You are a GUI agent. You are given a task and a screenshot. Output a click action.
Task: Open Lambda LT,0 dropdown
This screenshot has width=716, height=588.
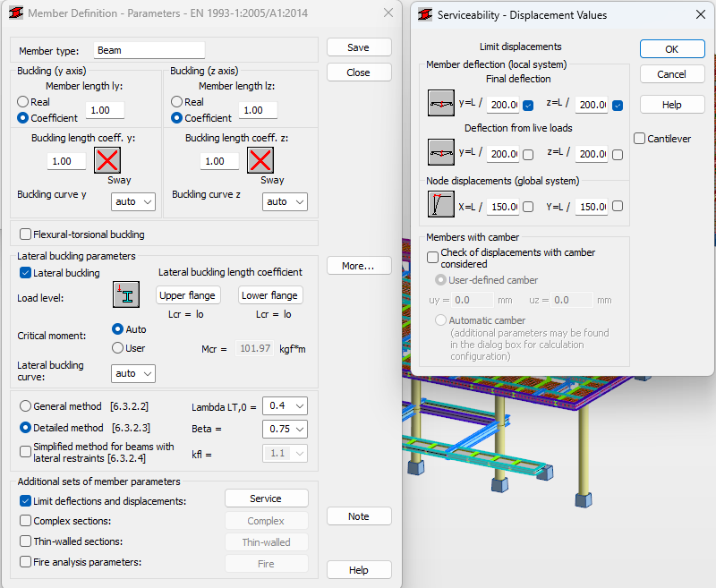285,405
